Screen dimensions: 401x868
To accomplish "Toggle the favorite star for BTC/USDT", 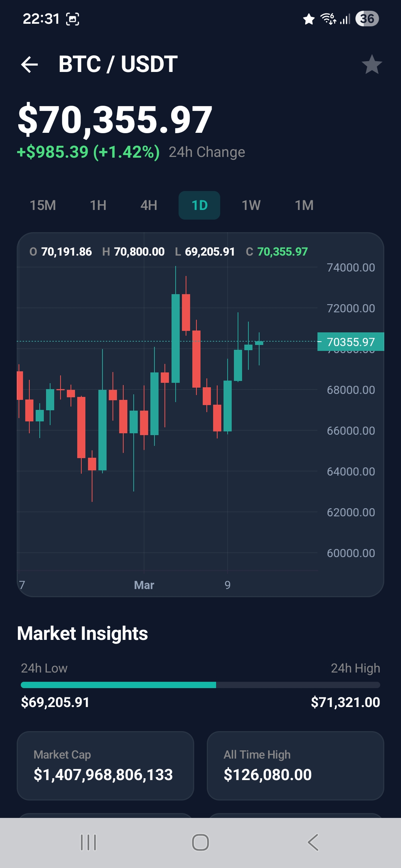I will click(x=372, y=65).
